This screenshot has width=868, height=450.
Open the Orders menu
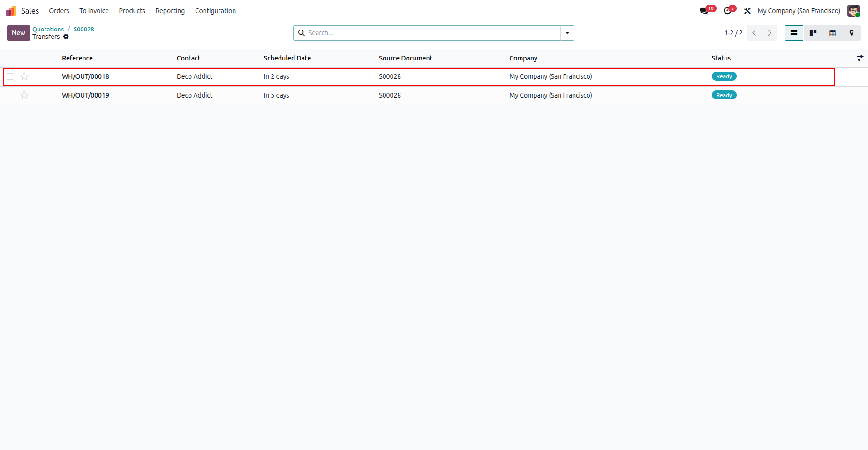click(x=59, y=11)
